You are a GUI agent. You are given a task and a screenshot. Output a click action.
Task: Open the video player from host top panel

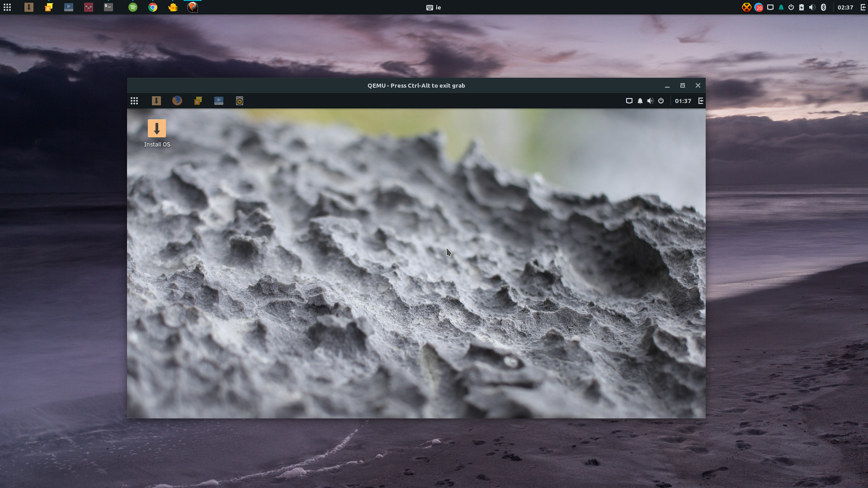click(x=69, y=7)
